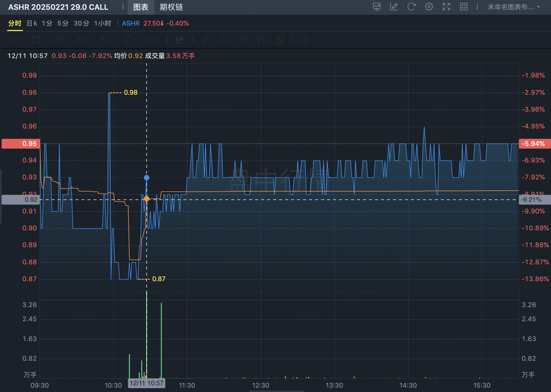Open the chart drawing edit tool
This screenshot has width=551, height=392.
pos(394,7)
